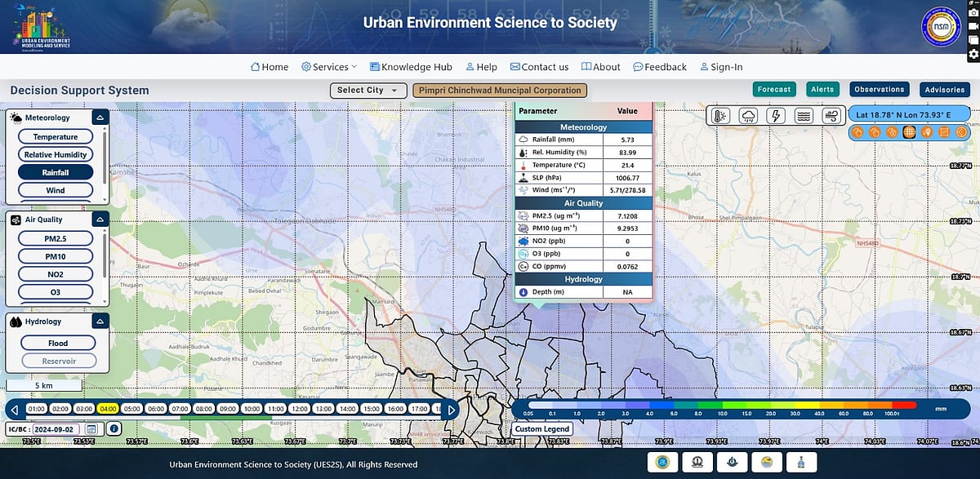Open the Select City dropdown
The image size is (980, 479).
(x=367, y=91)
